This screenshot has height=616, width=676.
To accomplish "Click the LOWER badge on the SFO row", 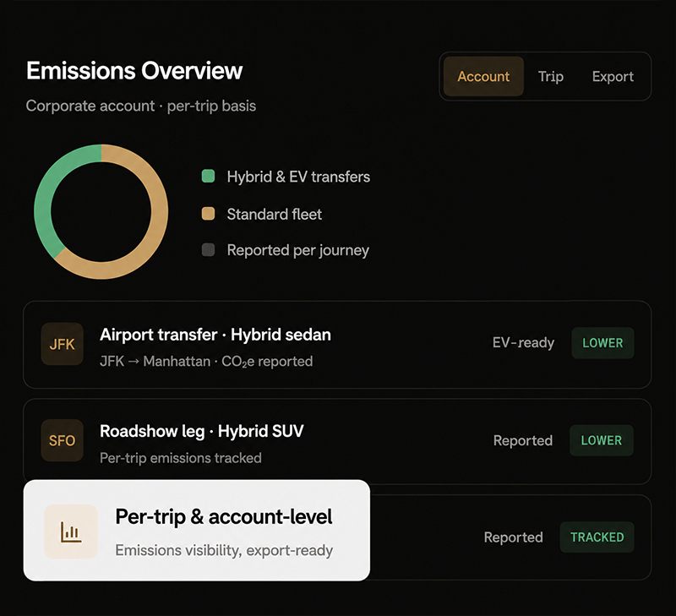I will point(602,440).
